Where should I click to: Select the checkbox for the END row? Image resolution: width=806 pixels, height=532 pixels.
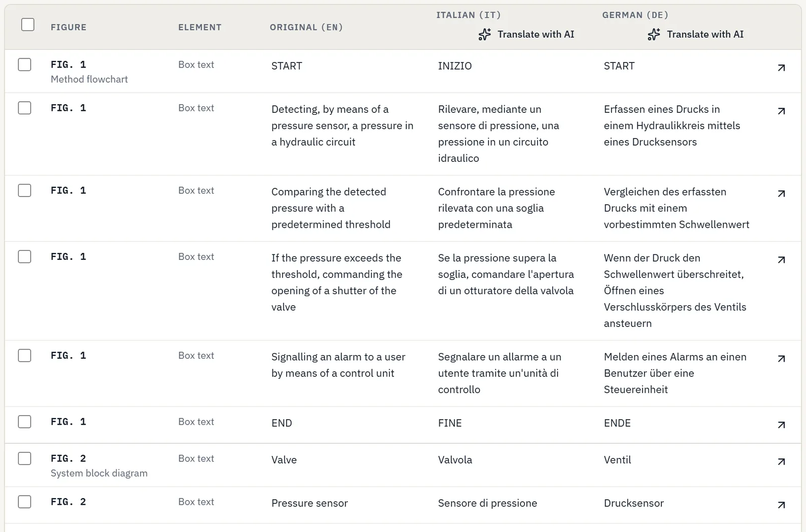pyautogui.click(x=24, y=422)
